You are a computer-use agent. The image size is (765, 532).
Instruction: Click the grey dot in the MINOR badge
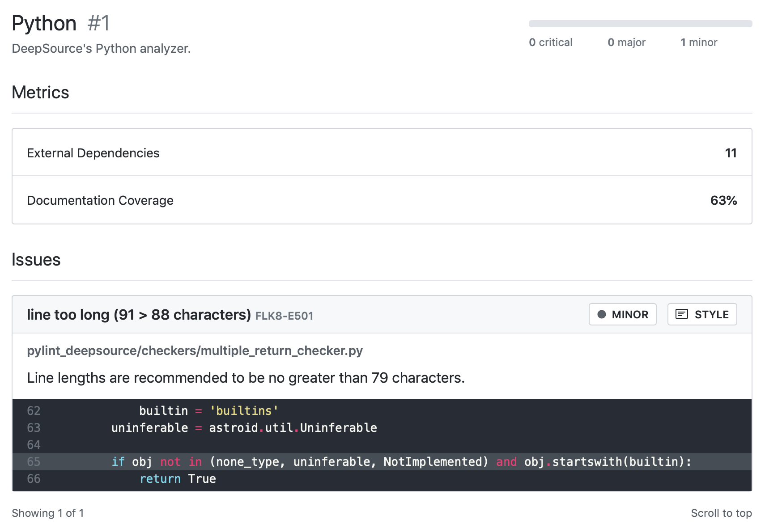602,314
